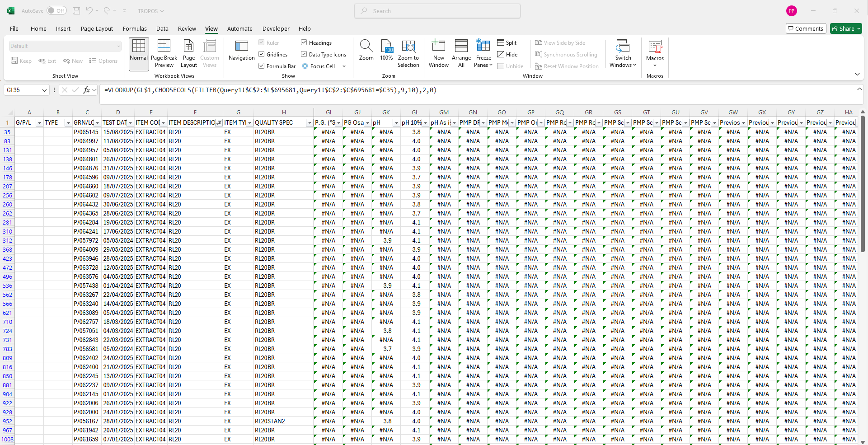Switch to Normal workbook view

coord(139,54)
